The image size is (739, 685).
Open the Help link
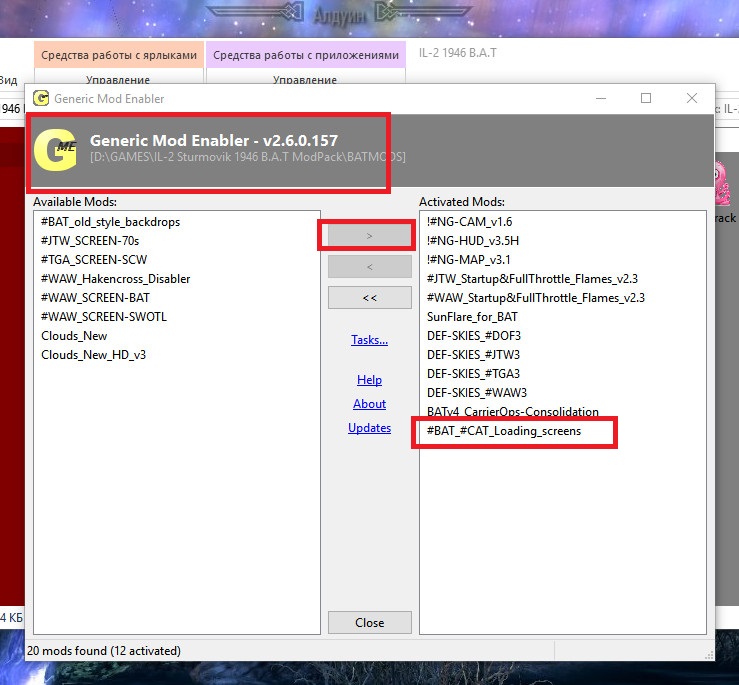click(x=370, y=380)
